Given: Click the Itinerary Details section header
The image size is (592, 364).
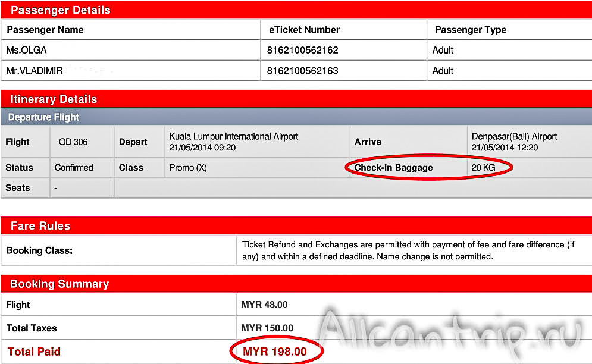Looking at the screenshot, I should pos(54,99).
